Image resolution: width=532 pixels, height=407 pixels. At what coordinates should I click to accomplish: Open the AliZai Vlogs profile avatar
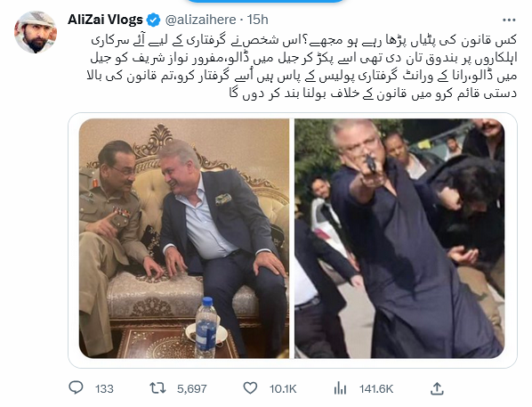(x=36, y=32)
